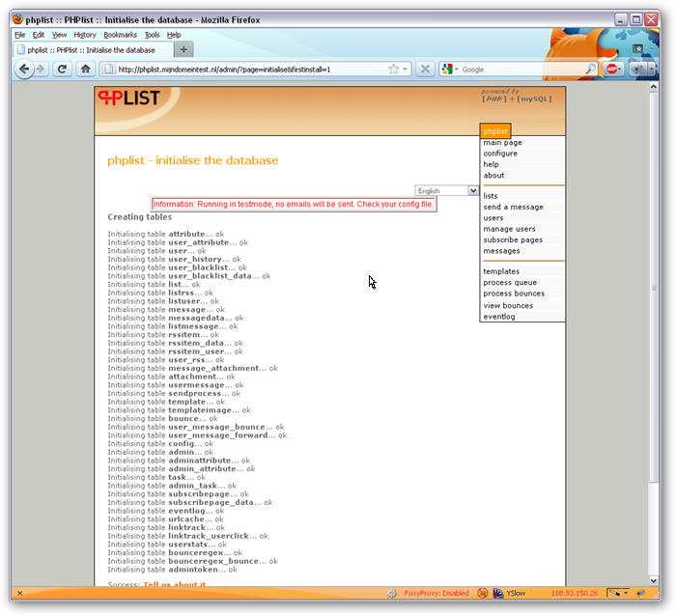Open the Help menu

point(174,35)
